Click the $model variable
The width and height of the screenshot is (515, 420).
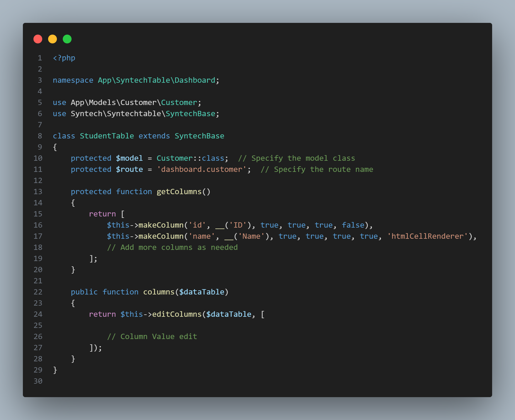point(129,158)
